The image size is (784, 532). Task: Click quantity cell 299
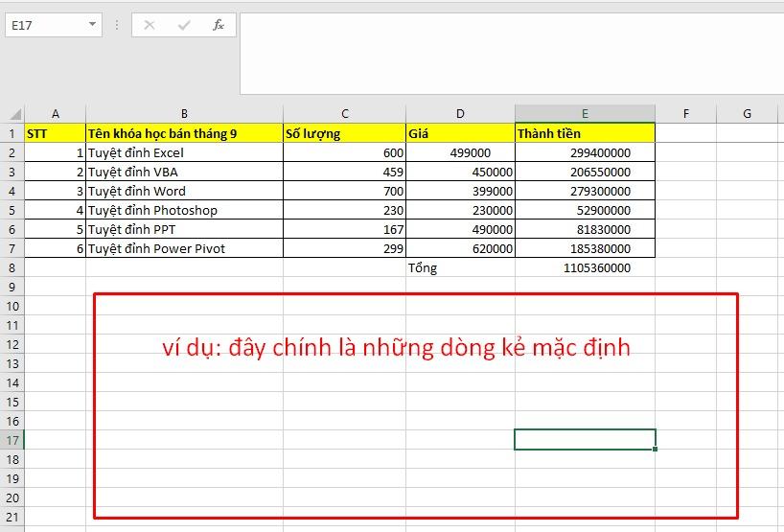tap(344, 248)
